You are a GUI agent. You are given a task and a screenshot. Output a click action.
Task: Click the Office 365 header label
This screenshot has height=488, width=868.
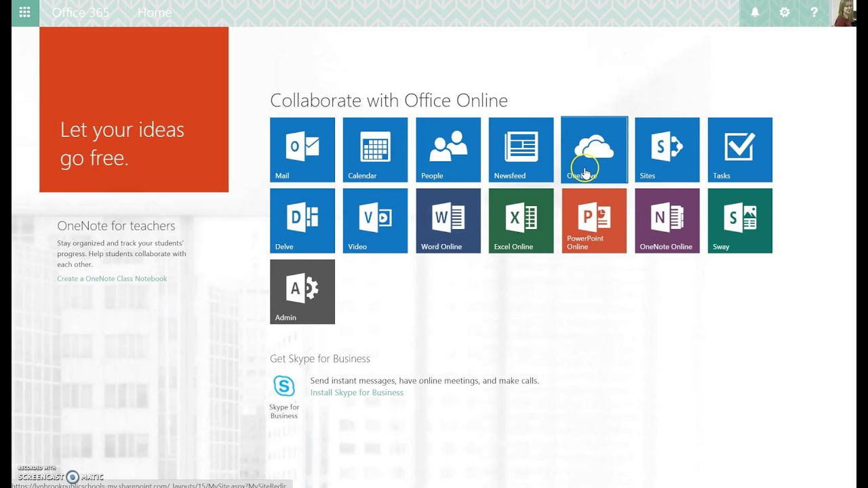pos(81,12)
